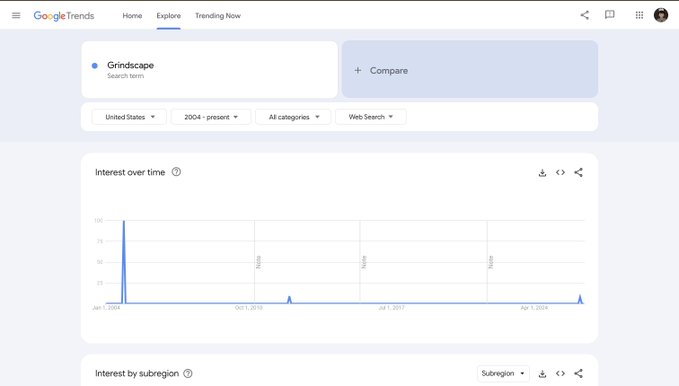The image size is (679, 386).
Task: Switch to Trending Now tab
Action: tap(218, 16)
